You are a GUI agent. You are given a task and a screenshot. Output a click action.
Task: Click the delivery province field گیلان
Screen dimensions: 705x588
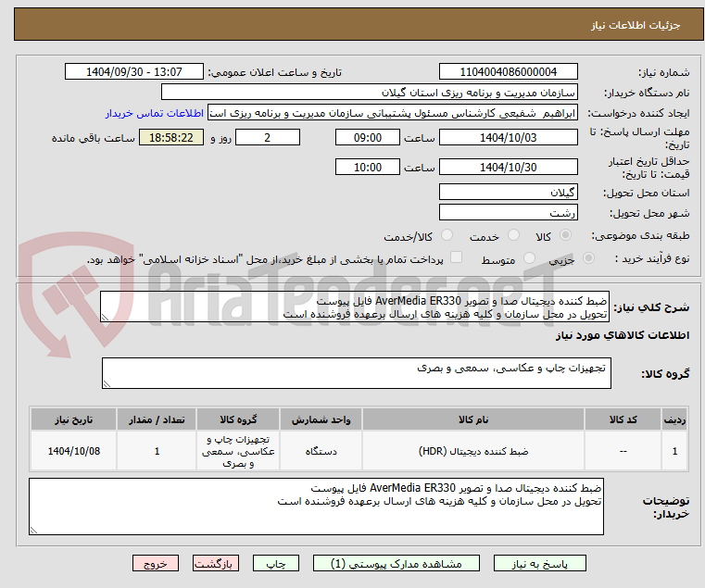point(508,193)
